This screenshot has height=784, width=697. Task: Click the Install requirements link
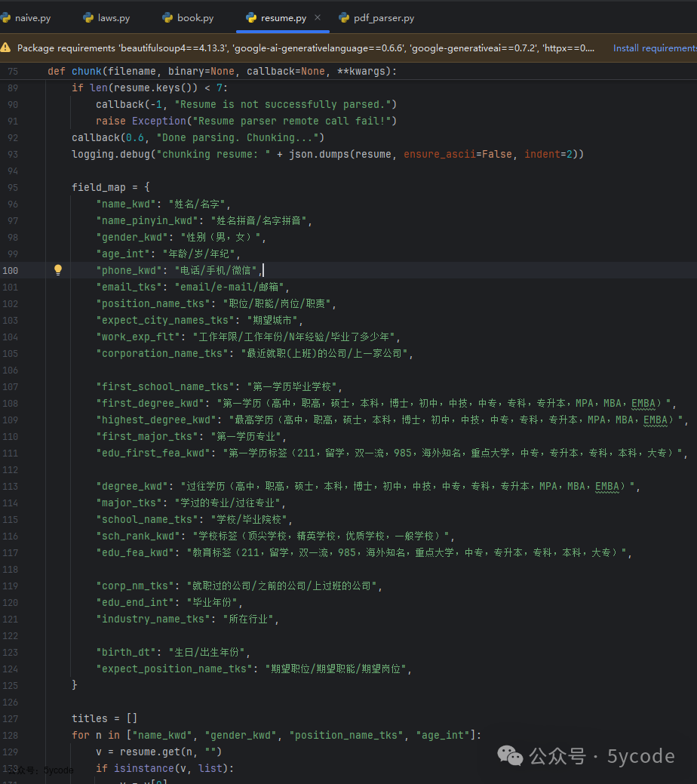point(655,48)
